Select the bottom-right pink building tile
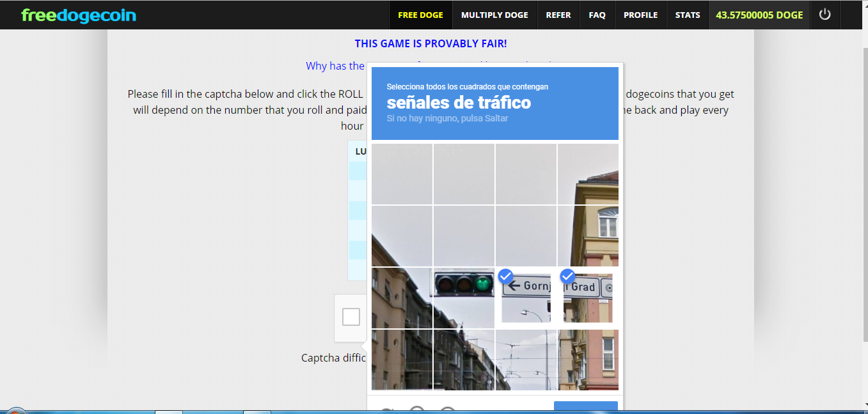This screenshot has height=414, width=868. (588, 360)
